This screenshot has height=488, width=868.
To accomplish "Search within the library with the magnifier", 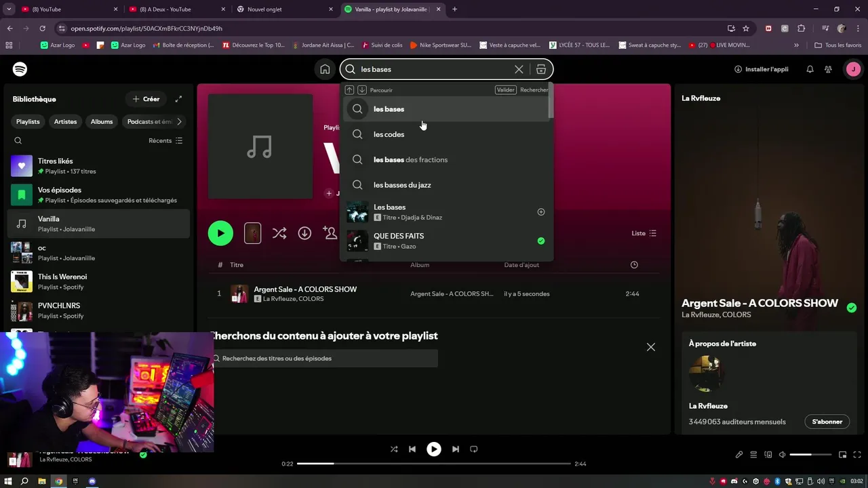I will click(x=18, y=140).
